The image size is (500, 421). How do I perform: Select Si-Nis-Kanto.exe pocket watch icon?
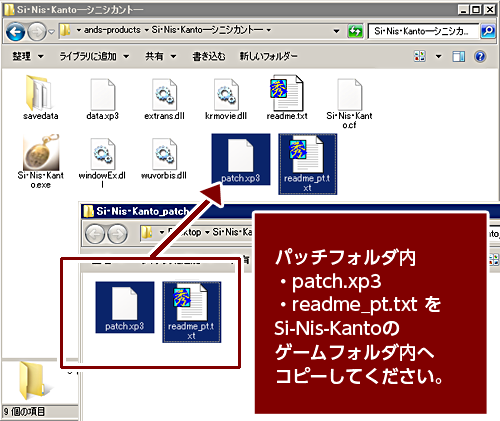41,161
